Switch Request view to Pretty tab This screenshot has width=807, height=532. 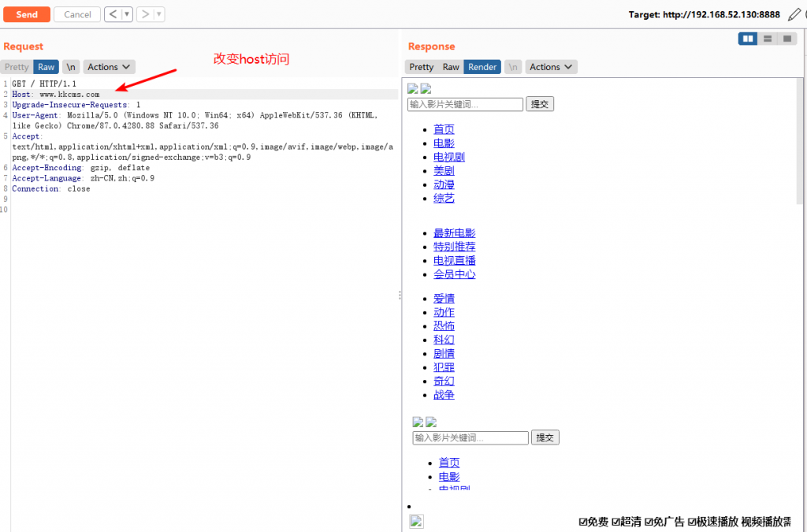17,67
